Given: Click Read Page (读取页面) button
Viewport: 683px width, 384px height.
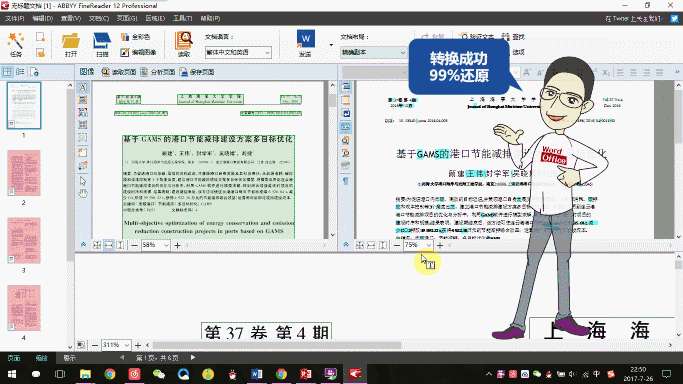Looking at the screenshot, I should point(119,72).
